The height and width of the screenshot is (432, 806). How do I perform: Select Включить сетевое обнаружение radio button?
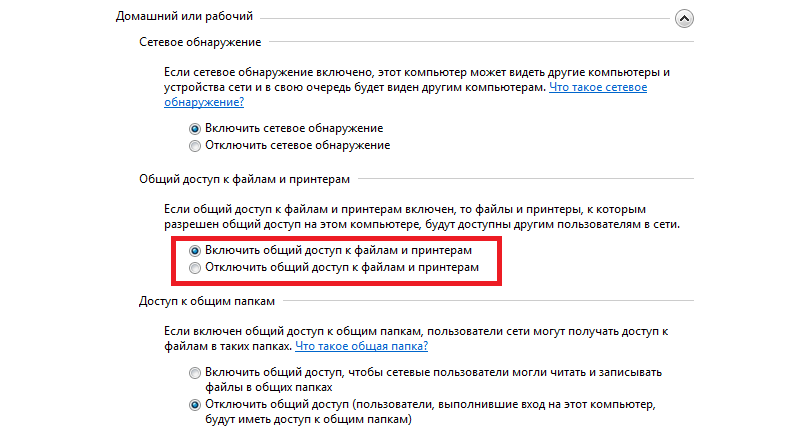(x=195, y=129)
